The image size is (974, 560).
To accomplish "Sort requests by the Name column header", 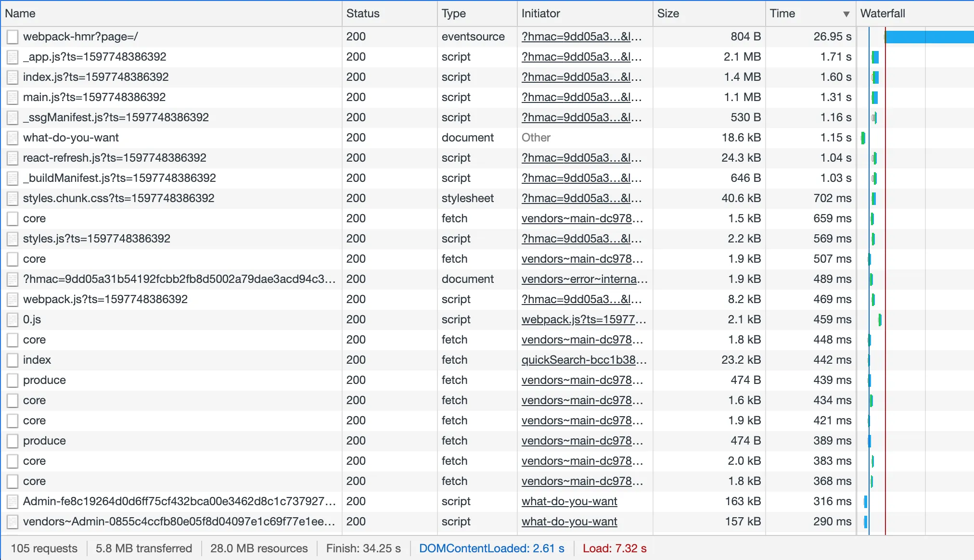I will click(x=20, y=13).
